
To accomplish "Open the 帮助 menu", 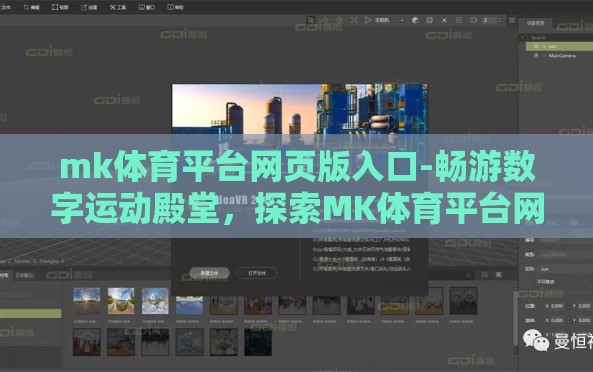I will click(175, 7).
